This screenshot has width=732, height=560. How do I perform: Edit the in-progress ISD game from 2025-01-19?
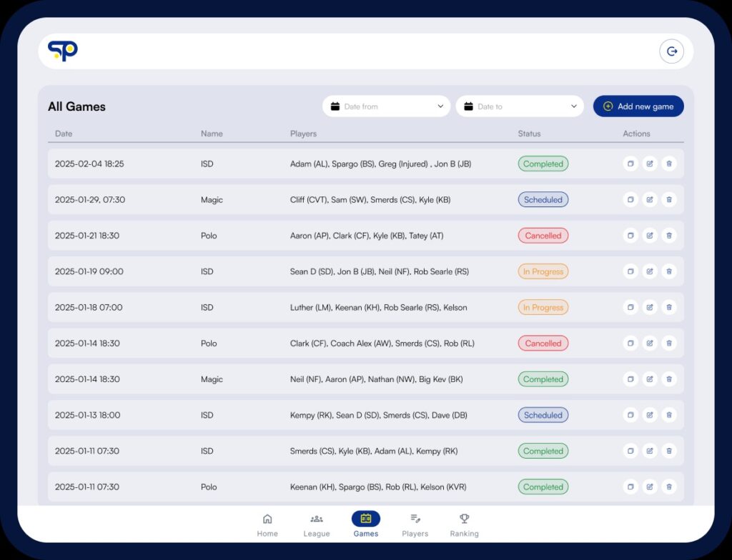tap(650, 271)
